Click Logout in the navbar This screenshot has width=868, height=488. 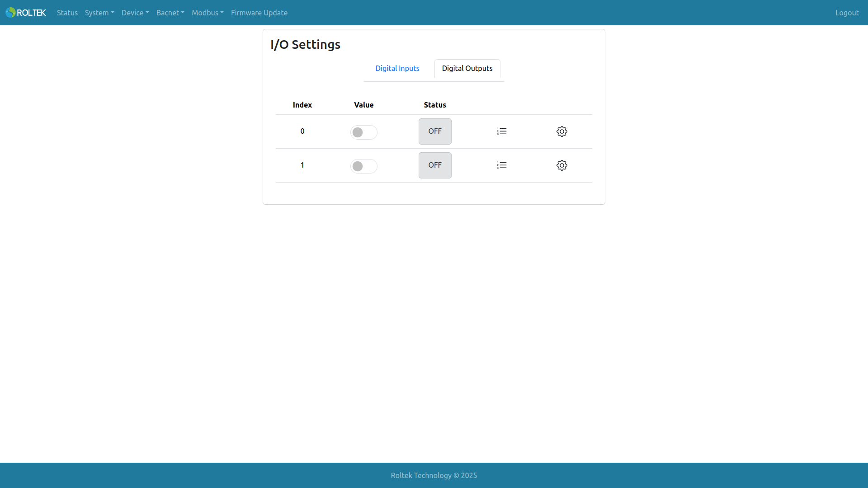click(847, 13)
